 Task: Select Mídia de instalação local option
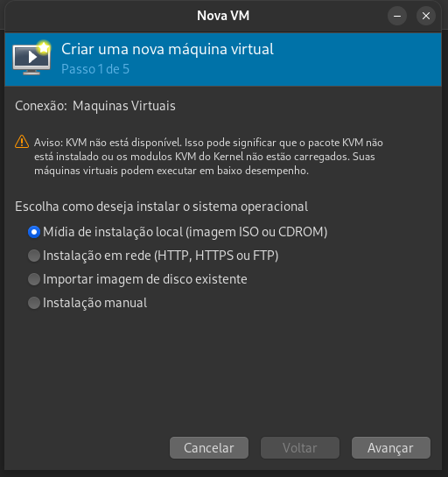click(x=178, y=232)
